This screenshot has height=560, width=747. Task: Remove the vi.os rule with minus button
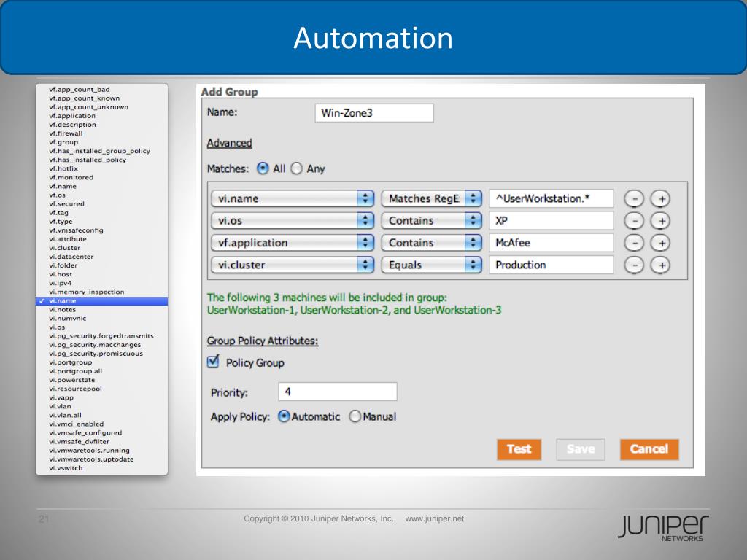(x=635, y=221)
